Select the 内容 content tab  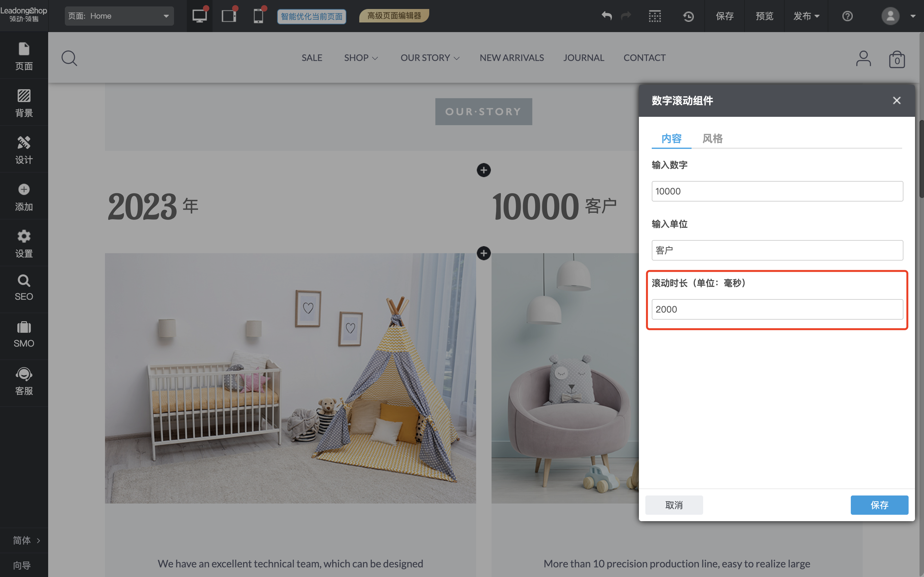671,139
